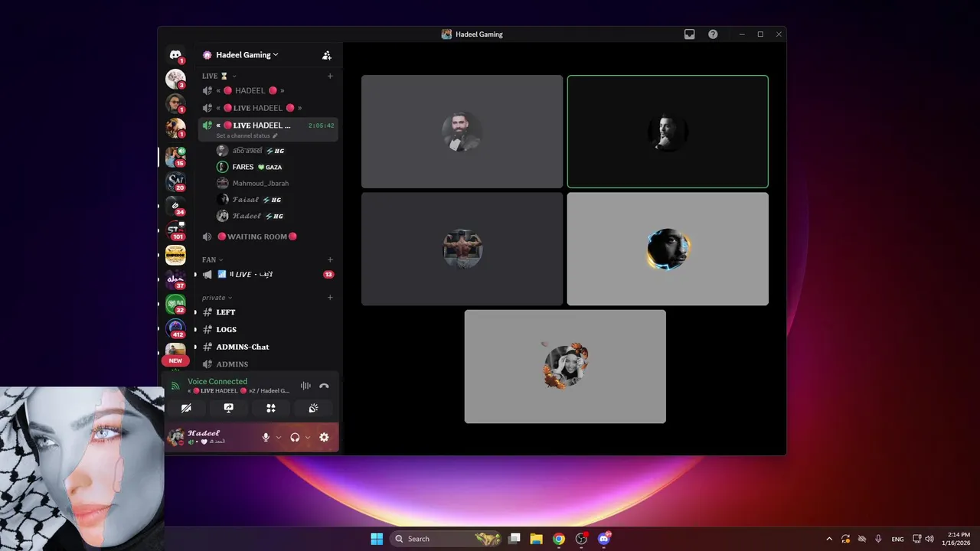Edit the channel status pencil

(x=275, y=135)
